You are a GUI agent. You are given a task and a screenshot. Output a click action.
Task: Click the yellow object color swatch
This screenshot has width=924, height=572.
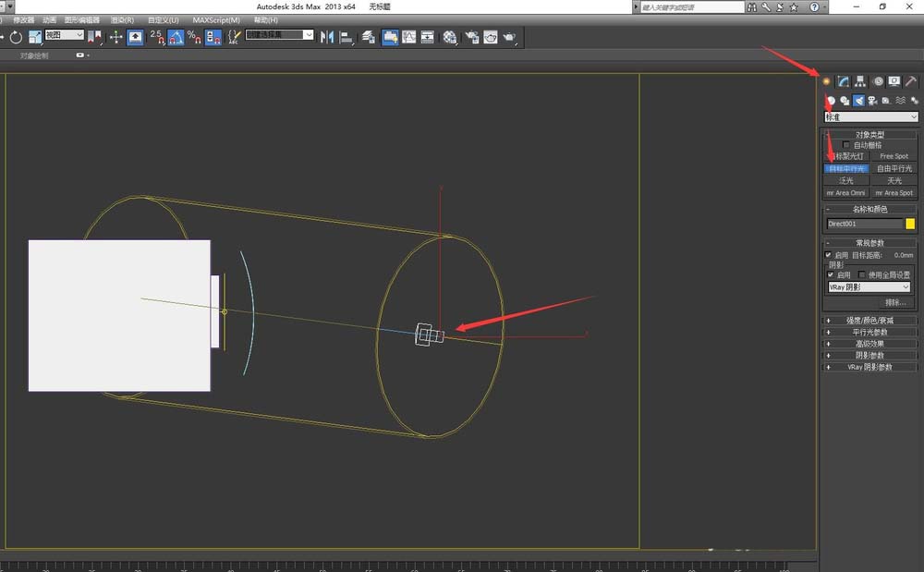(910, 224)
